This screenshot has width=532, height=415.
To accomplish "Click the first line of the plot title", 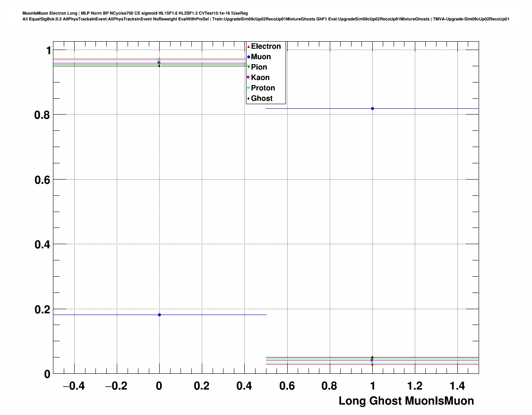I will click(135, 13).
